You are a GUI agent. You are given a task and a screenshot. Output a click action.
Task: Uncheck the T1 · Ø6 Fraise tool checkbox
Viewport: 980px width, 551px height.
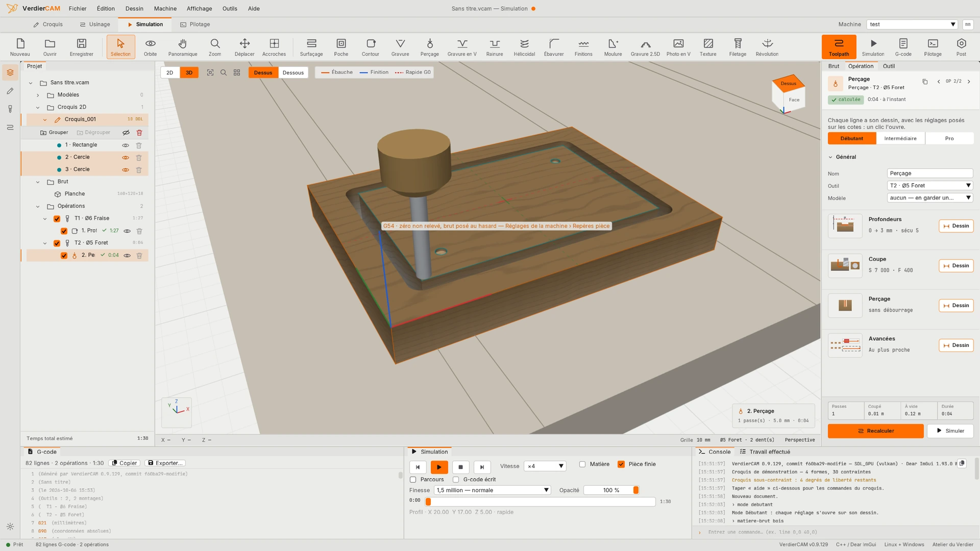[57, 219]
